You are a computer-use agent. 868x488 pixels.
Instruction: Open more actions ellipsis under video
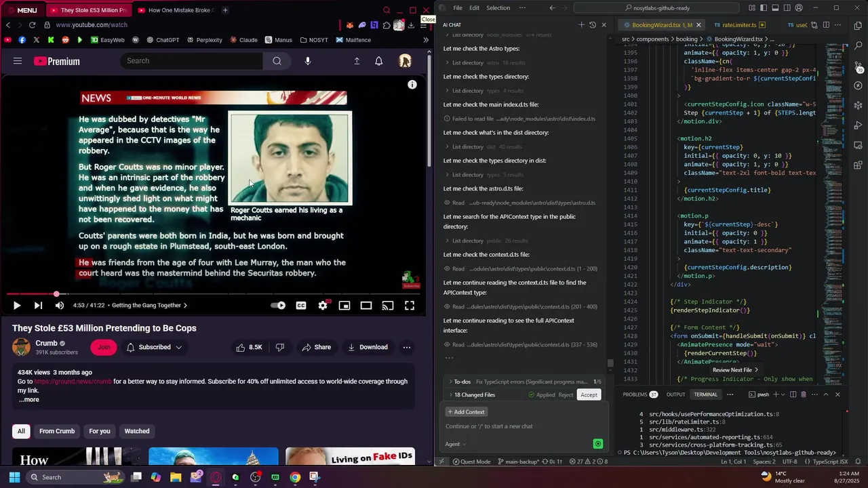407,347
